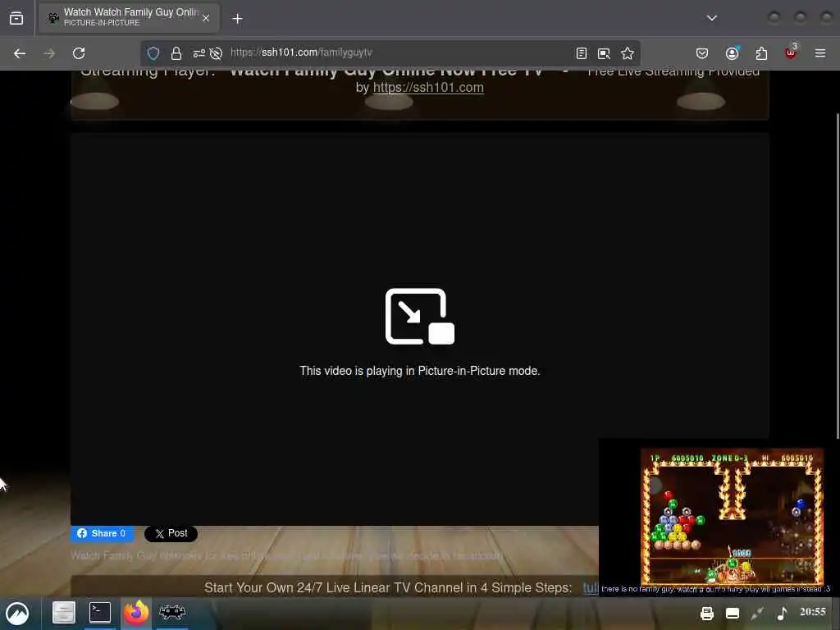Screen dimensions: 840x630
Task: Select the Watch Family Guy Online tab
Action: 129,18
